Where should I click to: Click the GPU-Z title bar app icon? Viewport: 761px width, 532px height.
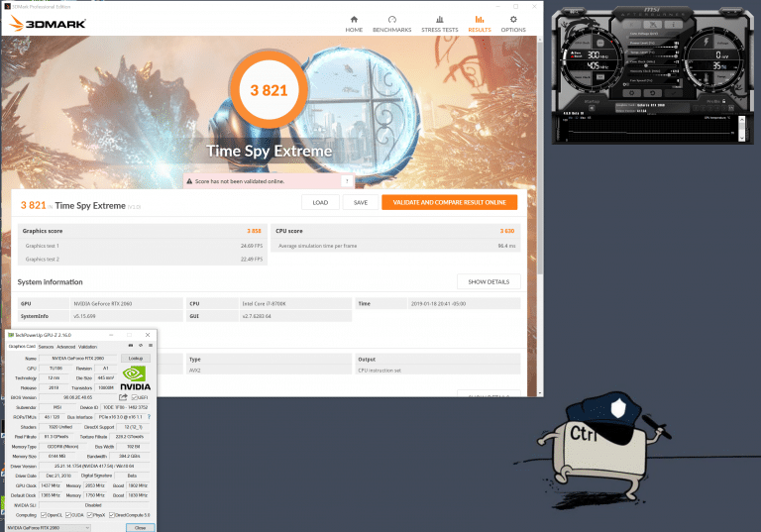[x=11, y=335]
